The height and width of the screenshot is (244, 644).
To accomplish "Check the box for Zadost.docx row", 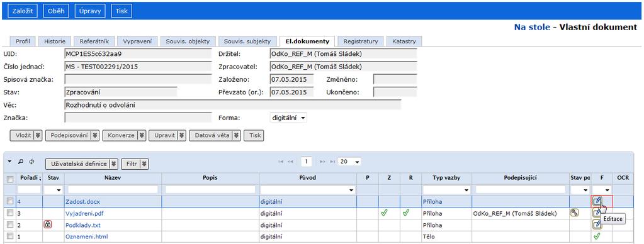I will coord(10,201).
